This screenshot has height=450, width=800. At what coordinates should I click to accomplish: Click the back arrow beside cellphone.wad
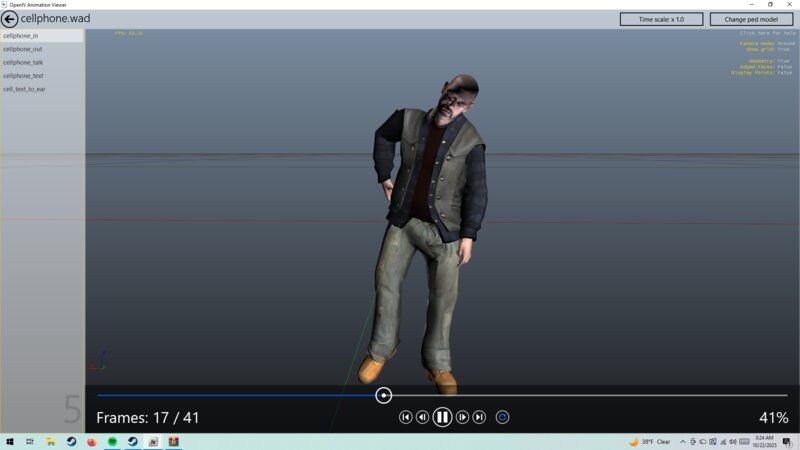10,19
